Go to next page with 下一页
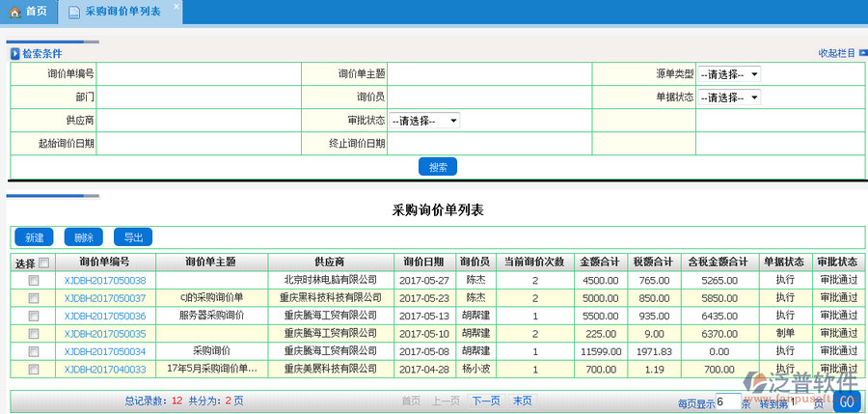Viewport: 868px width, 414px height. click(485, 400)
